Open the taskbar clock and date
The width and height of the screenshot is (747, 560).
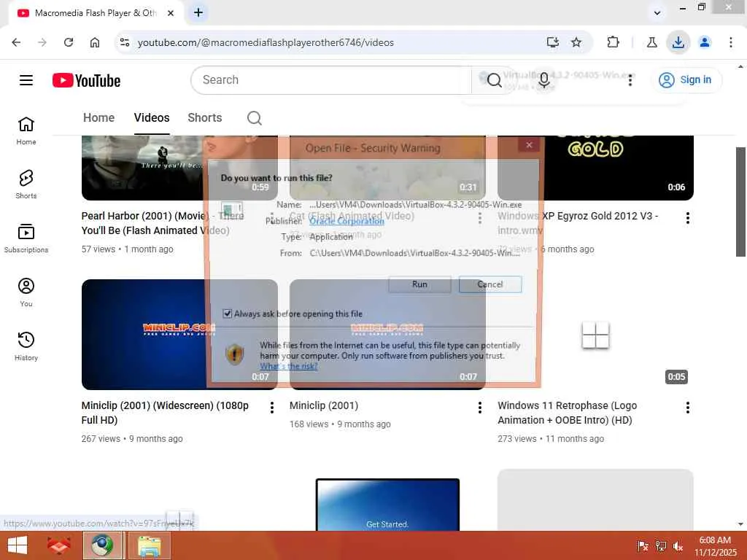pos(715,546)
